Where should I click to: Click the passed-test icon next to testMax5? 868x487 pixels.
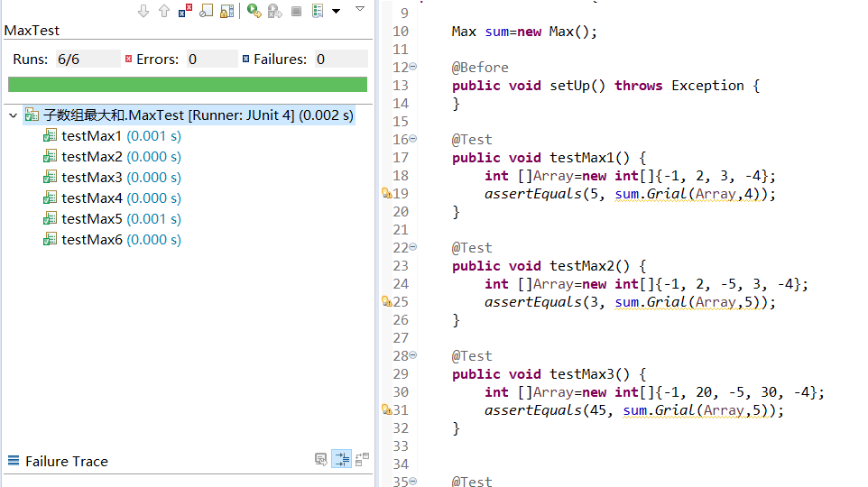50,218
